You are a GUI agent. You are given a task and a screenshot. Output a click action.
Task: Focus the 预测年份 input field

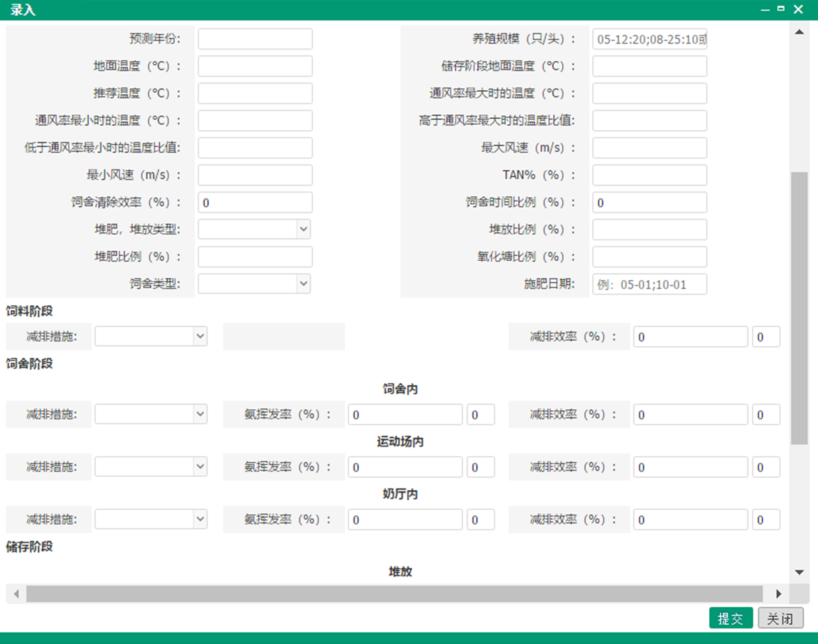[x=255, y=39]
